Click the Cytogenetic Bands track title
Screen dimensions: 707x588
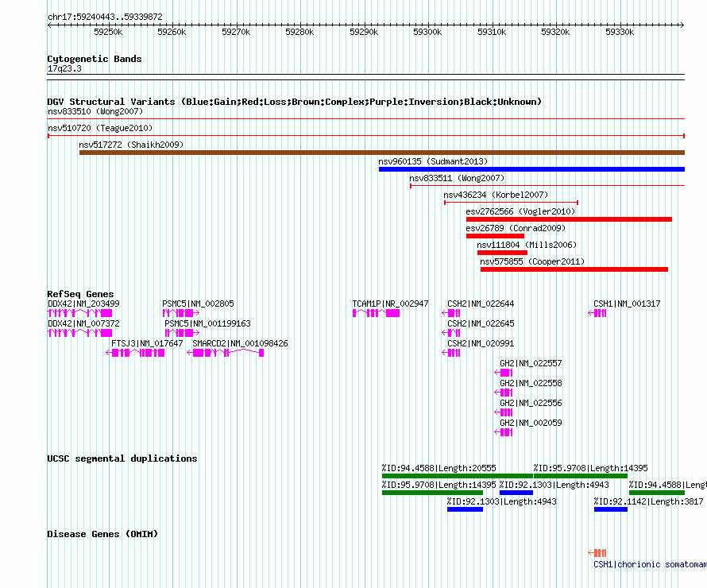pyautogui.click(x=95, y=59)
